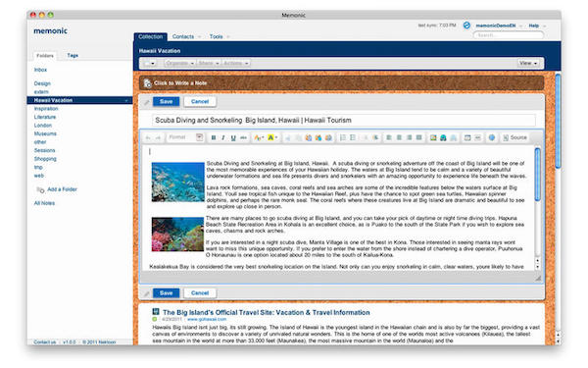Toggle italic formatting
Image resolution: width=588 pixels, height=368 pixels.
(223, 137)
